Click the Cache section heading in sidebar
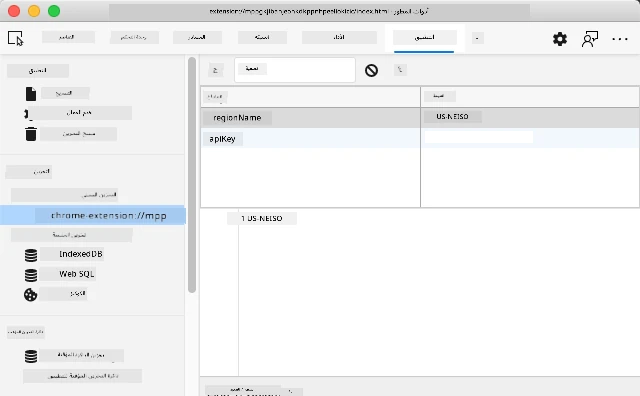This screenshot has width=640, height=396. click(25, 332)
